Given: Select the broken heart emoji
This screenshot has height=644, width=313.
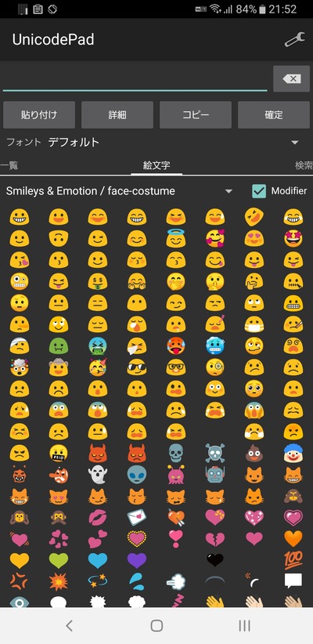Looking at the screenshot, I should pyautogui.click(x=215, y=538).
